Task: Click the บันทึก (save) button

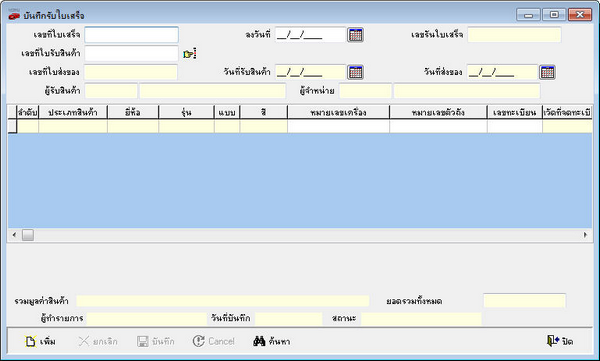Action: [156, 341]
